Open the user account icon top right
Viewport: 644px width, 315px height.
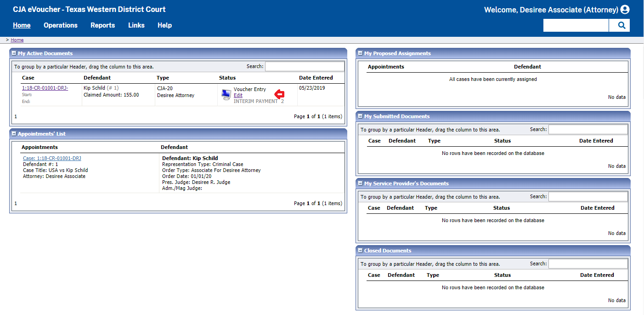click(625, 9)
